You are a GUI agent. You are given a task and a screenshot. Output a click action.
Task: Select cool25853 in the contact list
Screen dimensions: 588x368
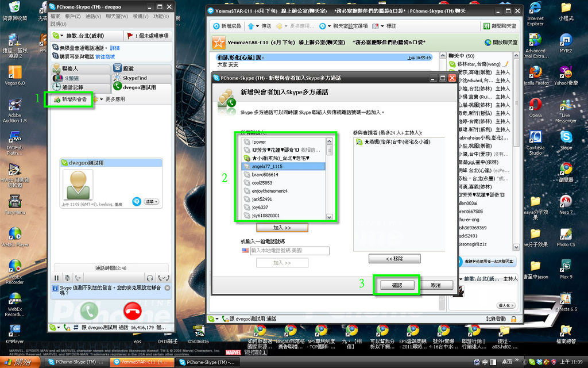tap(284, 183)
